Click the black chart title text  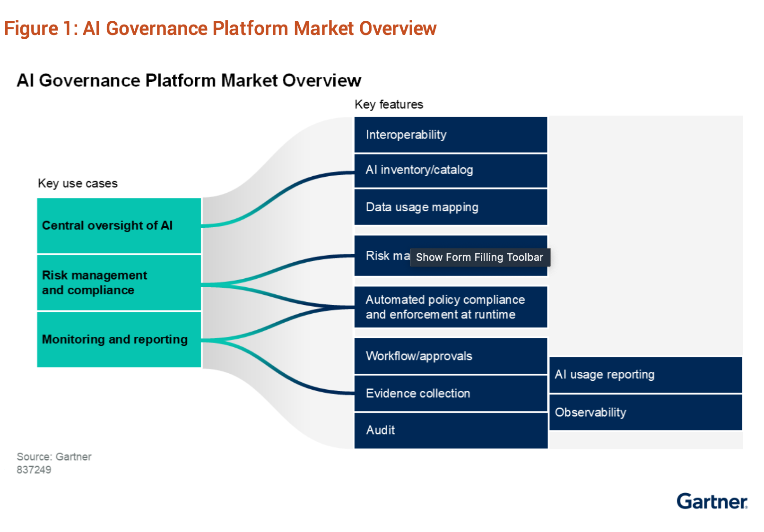point(189,81)
